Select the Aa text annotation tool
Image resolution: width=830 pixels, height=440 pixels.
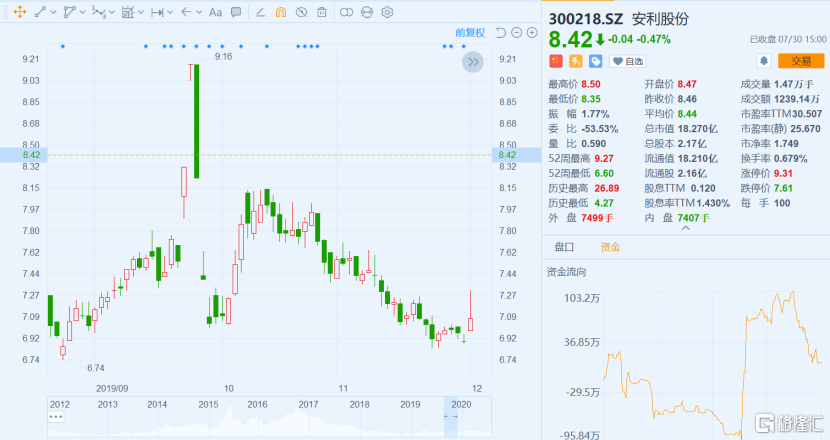tap(215, 12)
